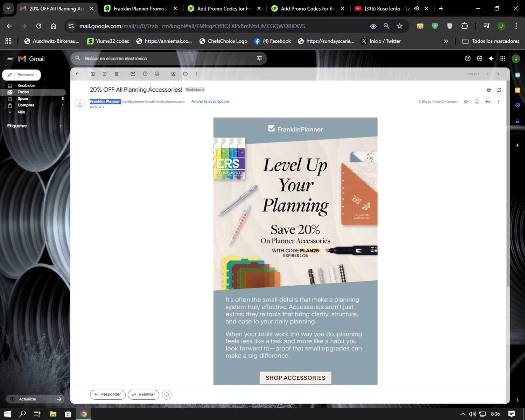Viewport: 525px width, 420px height.
Task: Open the Google account avatar in Gmail
Action: pyautogui.click(x=516, y=58)
